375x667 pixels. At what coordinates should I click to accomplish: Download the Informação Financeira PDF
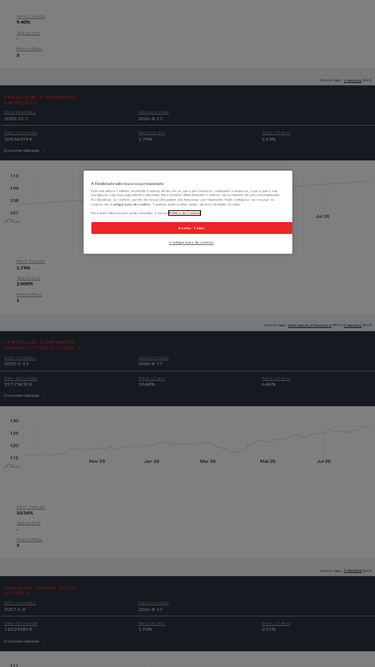click(310, 325)
